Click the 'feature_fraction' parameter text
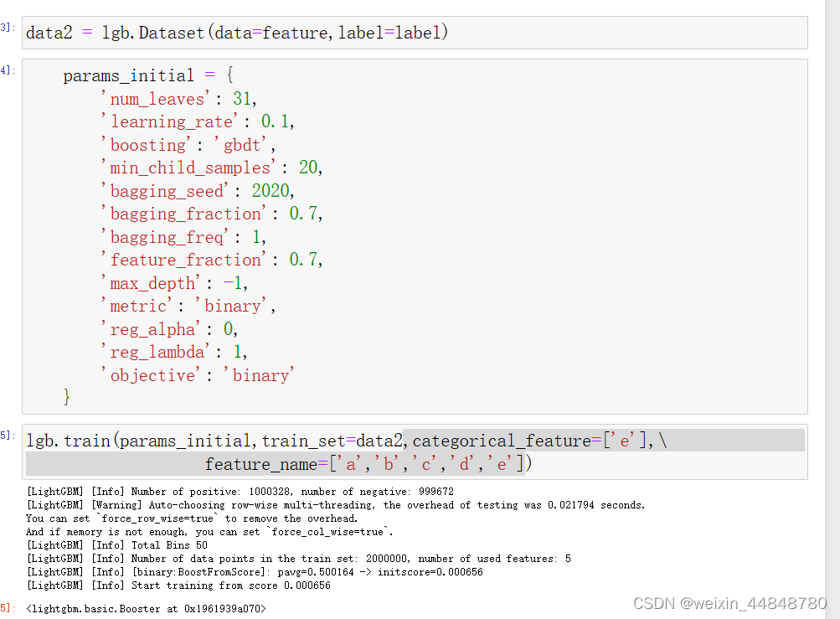The width and height of the screenshot is (840, 619). (x=185, y=260)
